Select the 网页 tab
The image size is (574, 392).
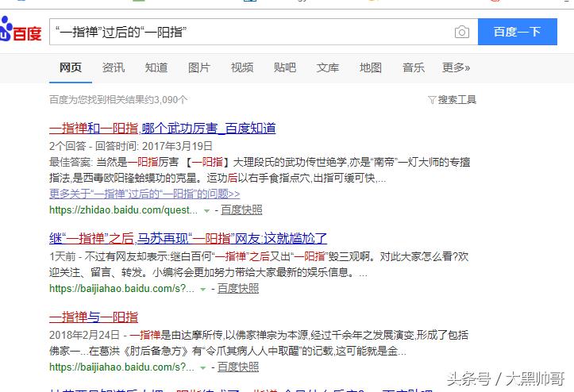click(71, 67)
